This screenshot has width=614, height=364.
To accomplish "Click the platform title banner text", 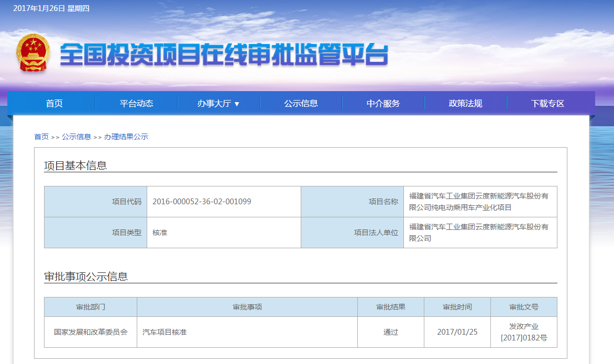I will tap(224, 54).
